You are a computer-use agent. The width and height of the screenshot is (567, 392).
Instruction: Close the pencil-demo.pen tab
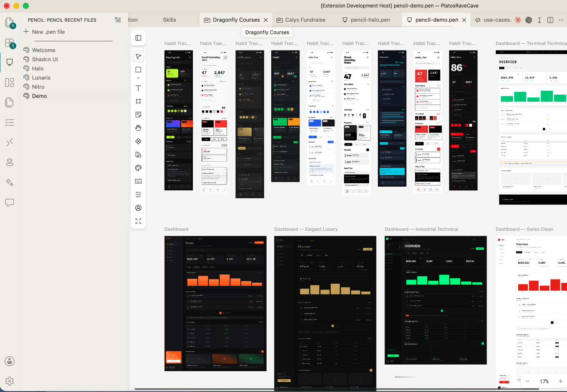coord(464,20)
